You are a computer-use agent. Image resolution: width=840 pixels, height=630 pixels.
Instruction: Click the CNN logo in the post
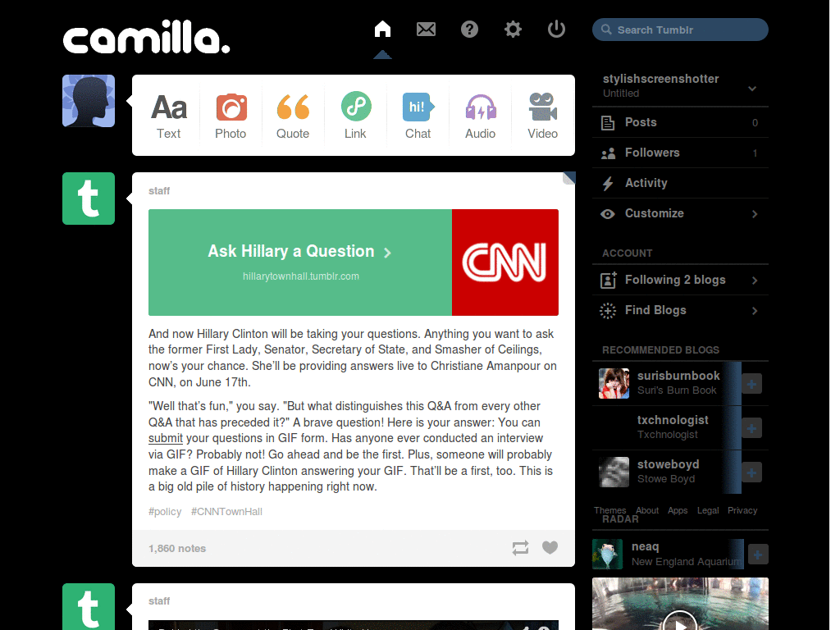coord(504,262)
